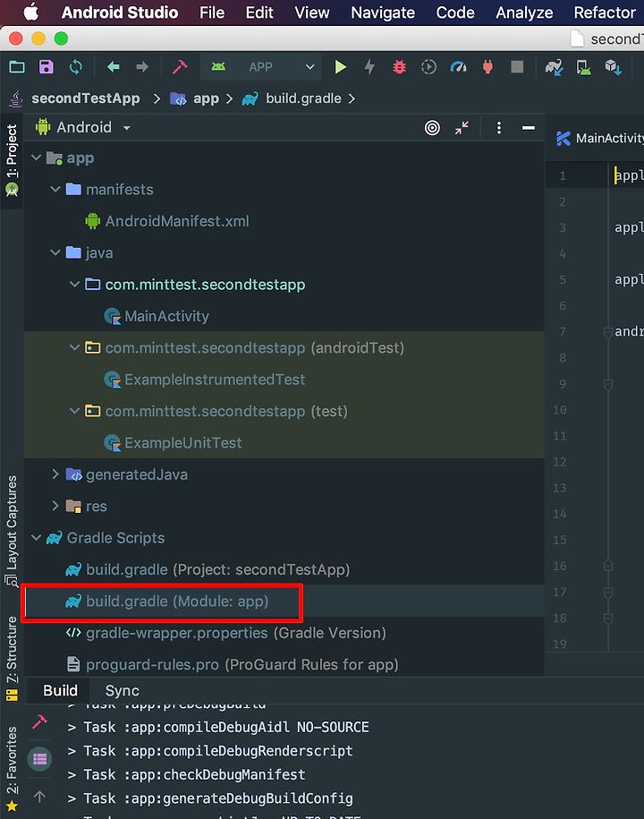Open the APP run configuration dropdown
This screenshot has width=644, height=819.
pyautogui.click(x=263, y=67)
